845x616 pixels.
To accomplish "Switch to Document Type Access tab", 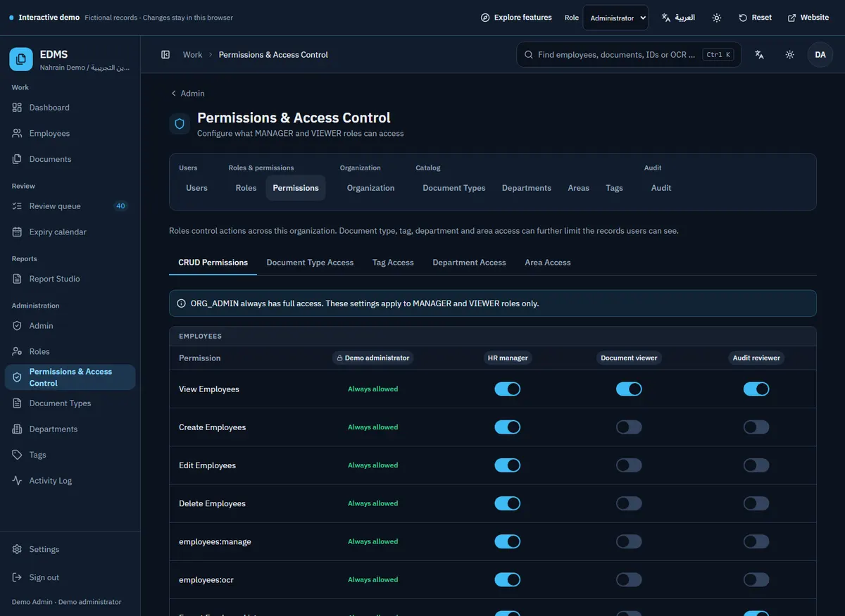I will tap(310, 263).
